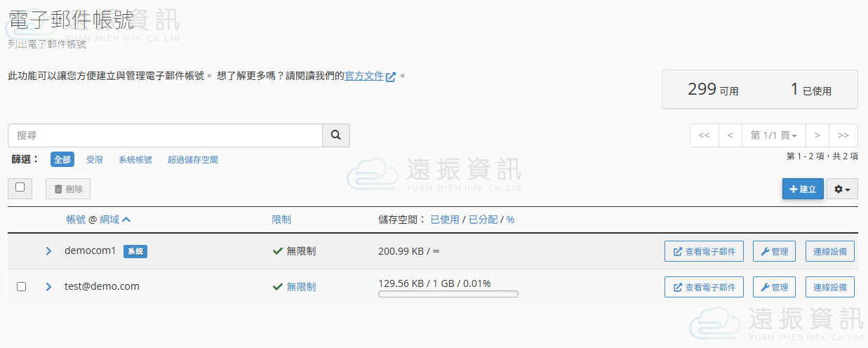Select the 全部 filter
868x348 pixels.
pos(62,160)
